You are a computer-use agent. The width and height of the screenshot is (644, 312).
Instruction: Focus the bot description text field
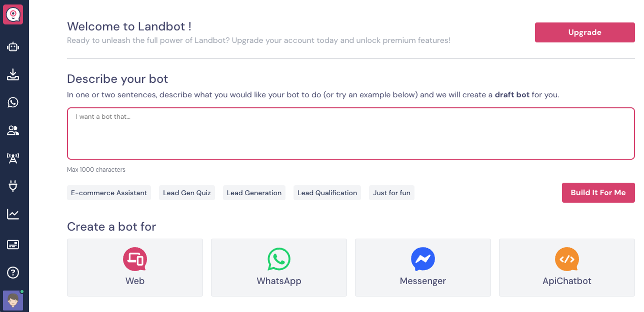[x=350, y=133]
